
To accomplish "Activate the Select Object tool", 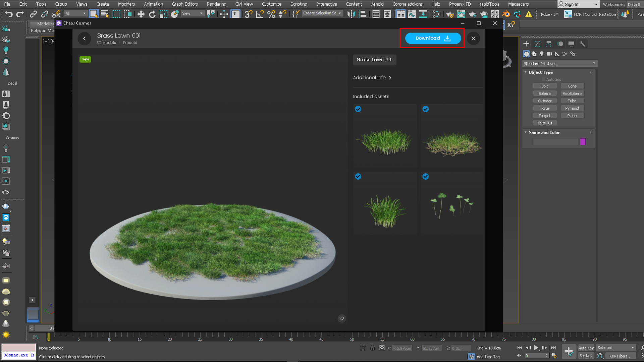I will click(x=94, y=14).
